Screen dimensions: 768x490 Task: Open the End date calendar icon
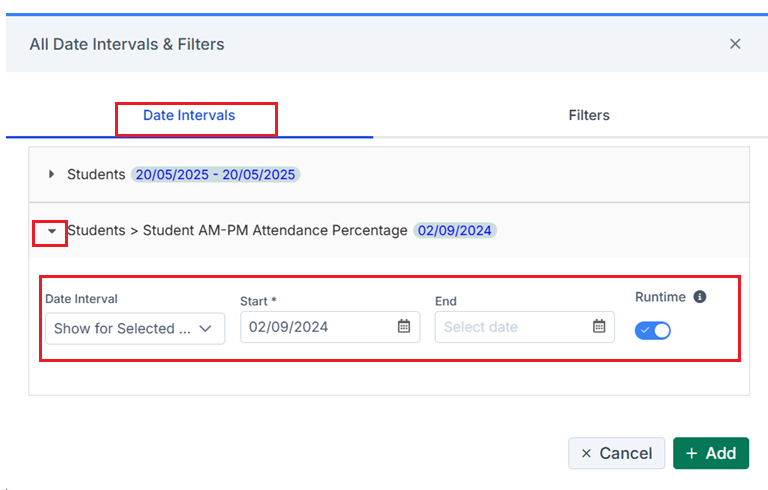point(599,326)
